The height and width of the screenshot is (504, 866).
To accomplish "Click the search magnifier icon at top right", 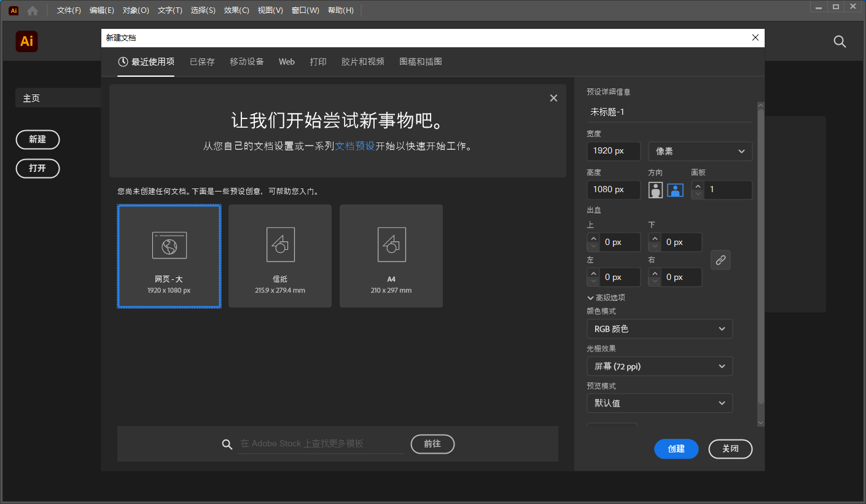I will coord(840,42).
